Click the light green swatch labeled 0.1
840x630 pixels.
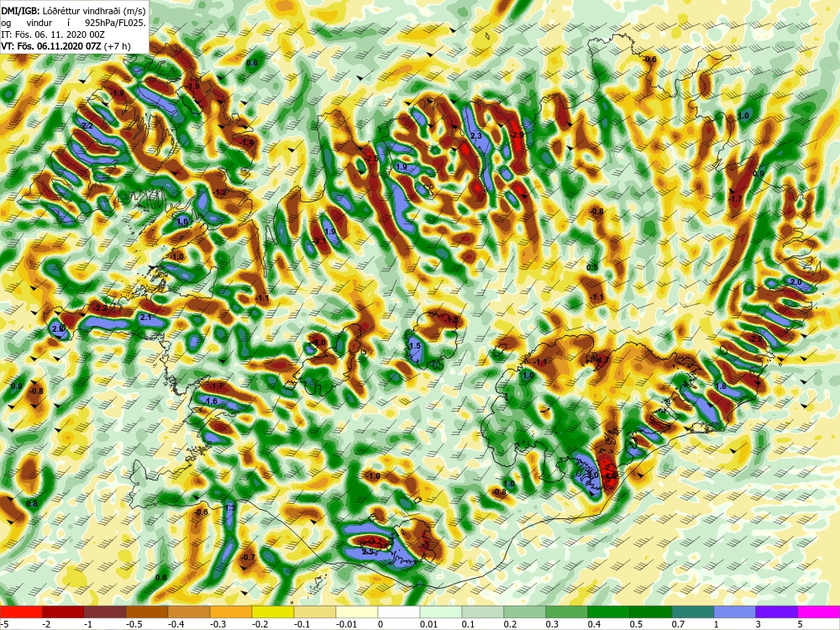[x=483, y=612]
